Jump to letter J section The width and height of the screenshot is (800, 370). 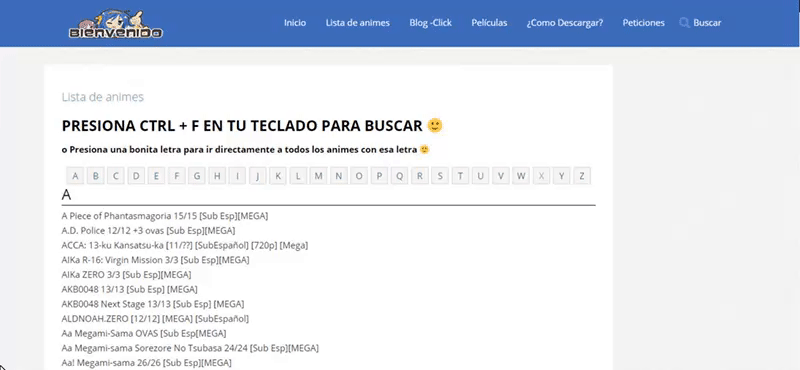tap(258, 176)
